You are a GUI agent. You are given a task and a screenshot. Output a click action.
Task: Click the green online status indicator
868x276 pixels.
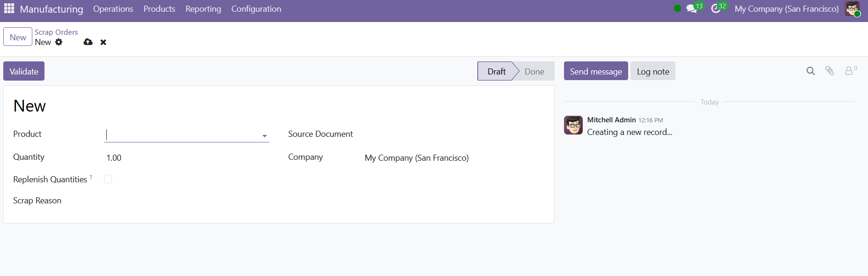(677, 8)
